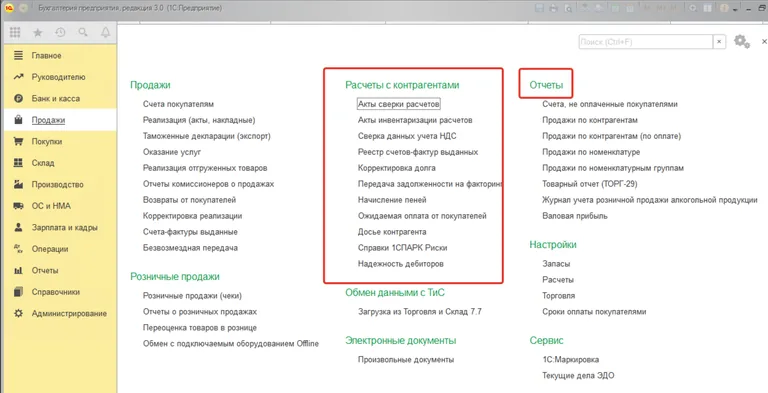Screen dimensions: 768x393
Task: Open Сроки оплаты покупателями setting
Action: 594,312
